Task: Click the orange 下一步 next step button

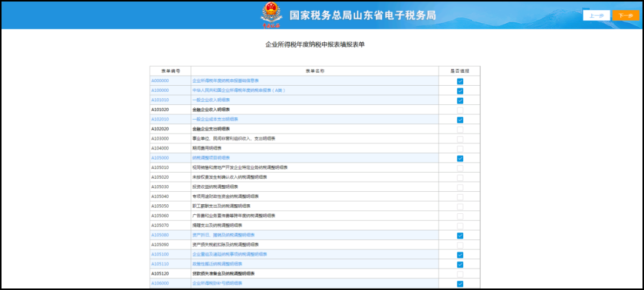Action: (x=626, y=15)
